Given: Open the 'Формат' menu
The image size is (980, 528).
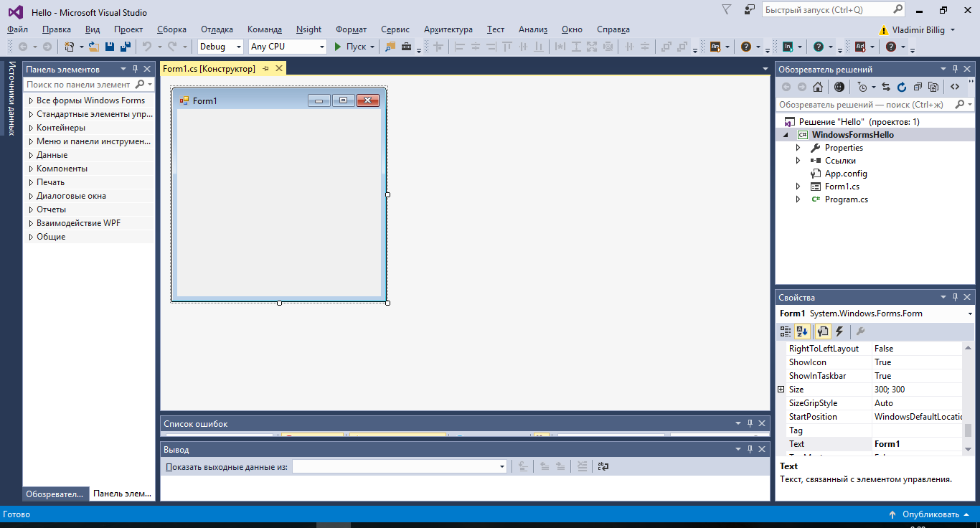Looking at the screenshot, I should [x=351, y=29].
